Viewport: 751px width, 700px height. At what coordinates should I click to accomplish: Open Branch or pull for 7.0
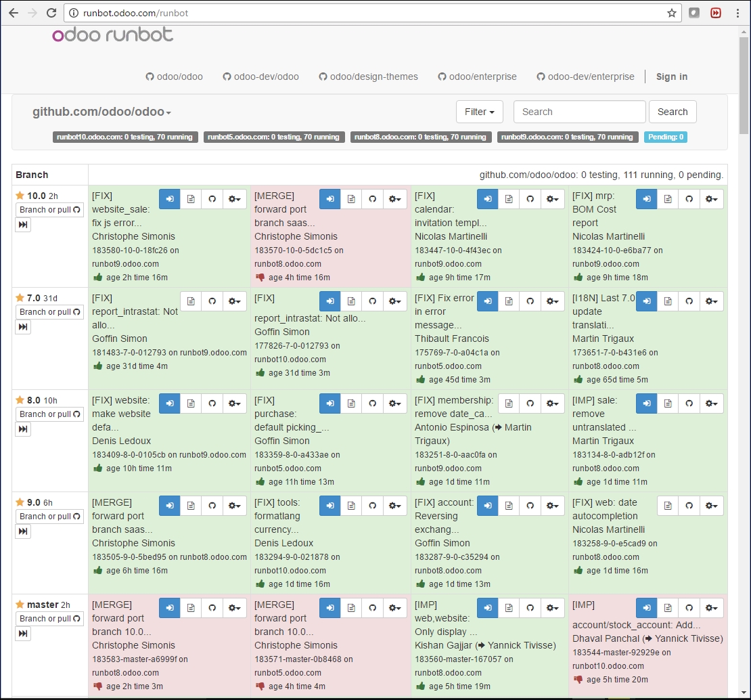click(50, 312)
